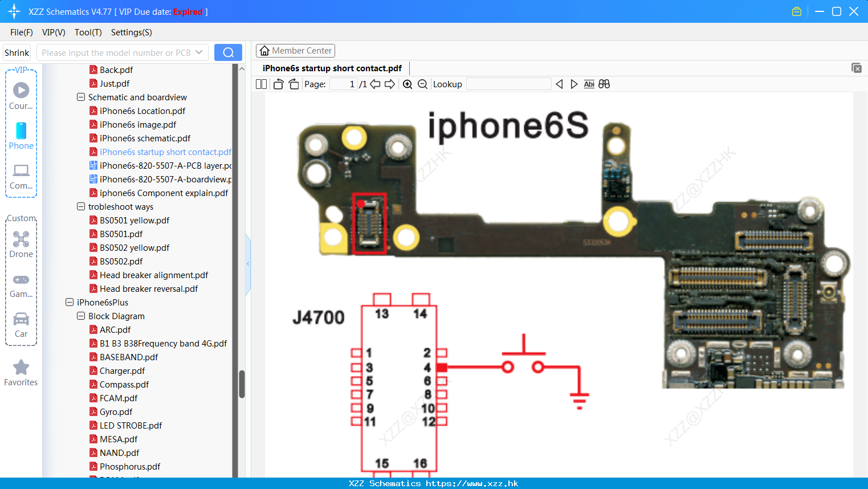Open the Drone category
The height and width of the screenshot is (489, 868).
[21, 239]
